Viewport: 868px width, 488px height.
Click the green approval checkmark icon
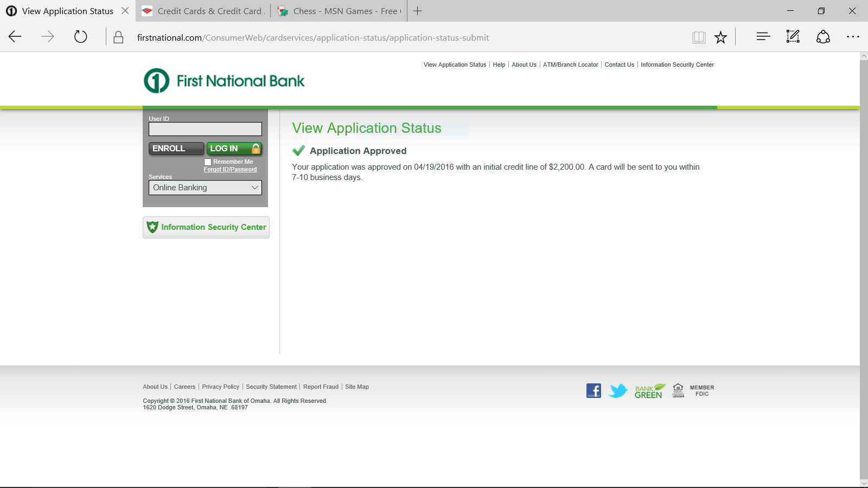coord(298,150)
